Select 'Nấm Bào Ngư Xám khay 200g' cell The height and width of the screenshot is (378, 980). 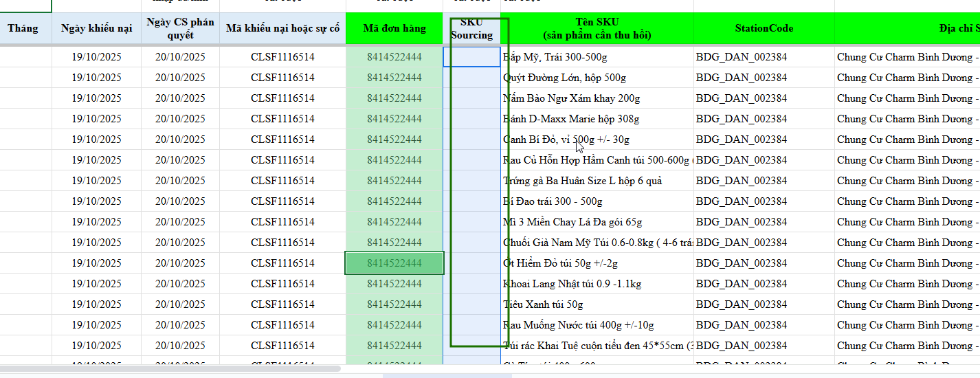[x=597, y=98]
